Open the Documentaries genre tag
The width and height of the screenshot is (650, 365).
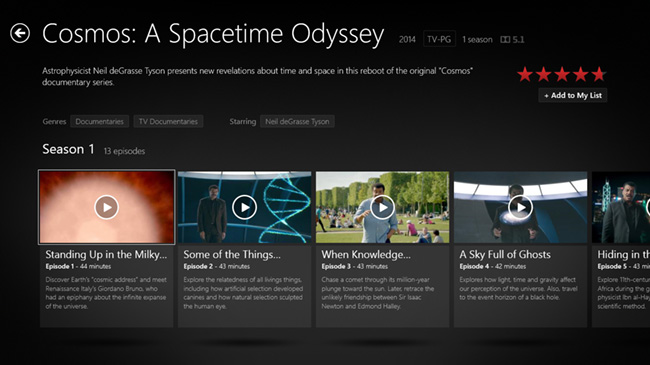point(99,122)
